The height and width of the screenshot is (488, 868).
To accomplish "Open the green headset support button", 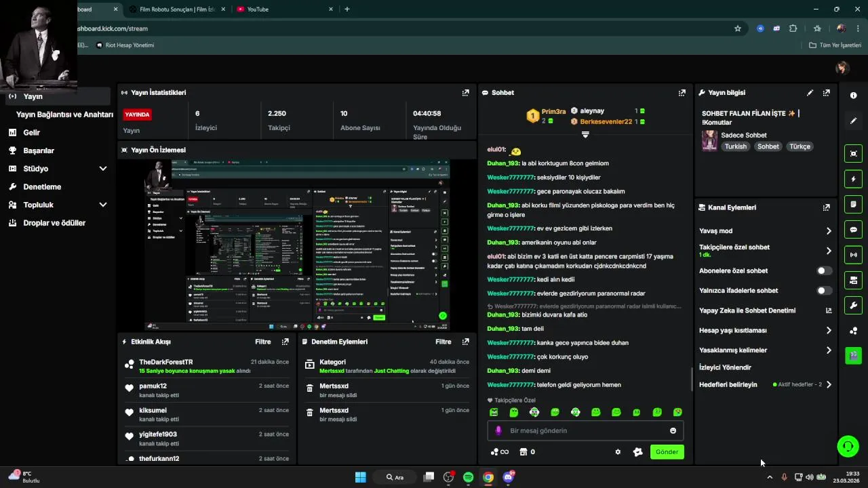I will (x=848, y=446).
